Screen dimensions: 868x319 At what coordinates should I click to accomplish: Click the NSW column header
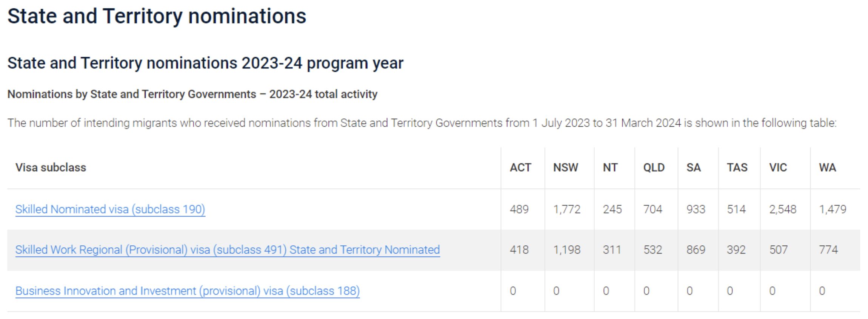(x=565, y=167)
